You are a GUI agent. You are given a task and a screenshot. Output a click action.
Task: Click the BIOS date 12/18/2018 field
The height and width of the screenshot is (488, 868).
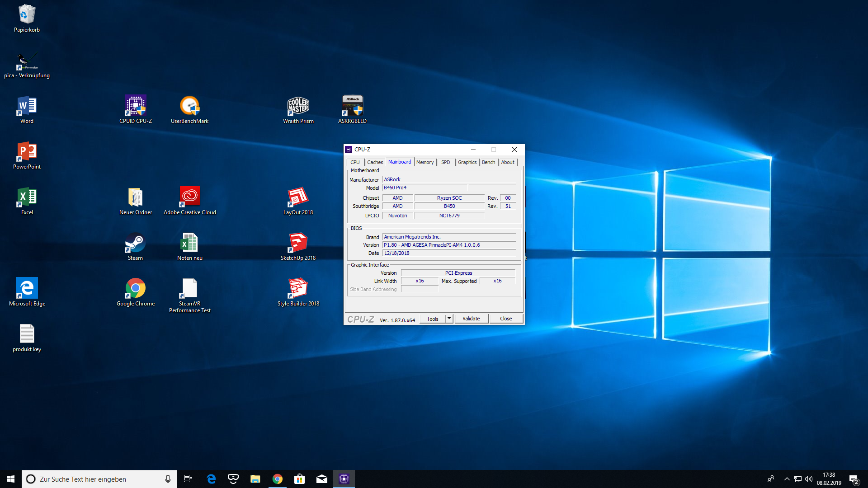(449, 253)
